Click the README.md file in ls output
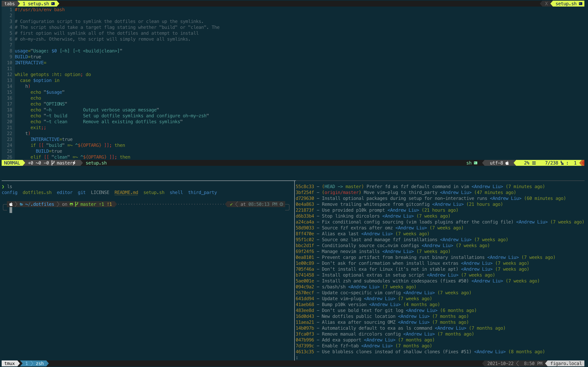The width and height of the screenshot is (588, 367). (x=126, y=192)
